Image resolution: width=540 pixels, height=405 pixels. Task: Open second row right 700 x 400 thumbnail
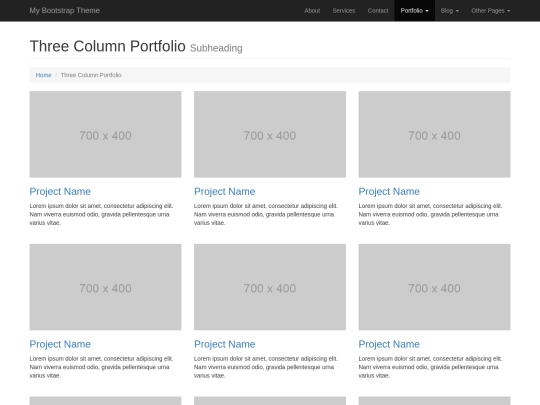434,287
